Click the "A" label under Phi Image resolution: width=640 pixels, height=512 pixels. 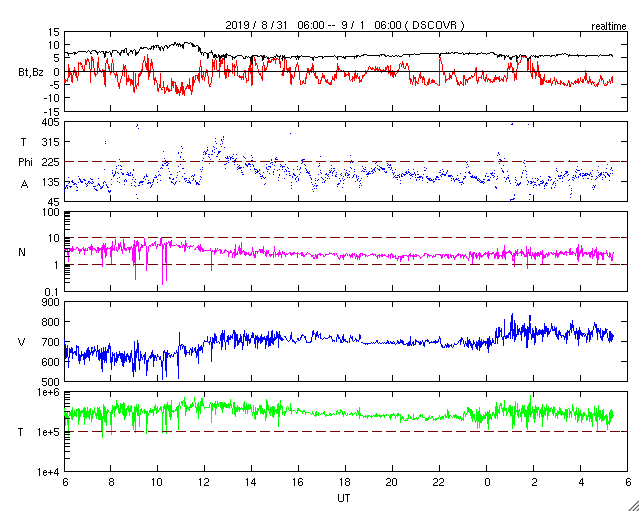tap(24, 185)
